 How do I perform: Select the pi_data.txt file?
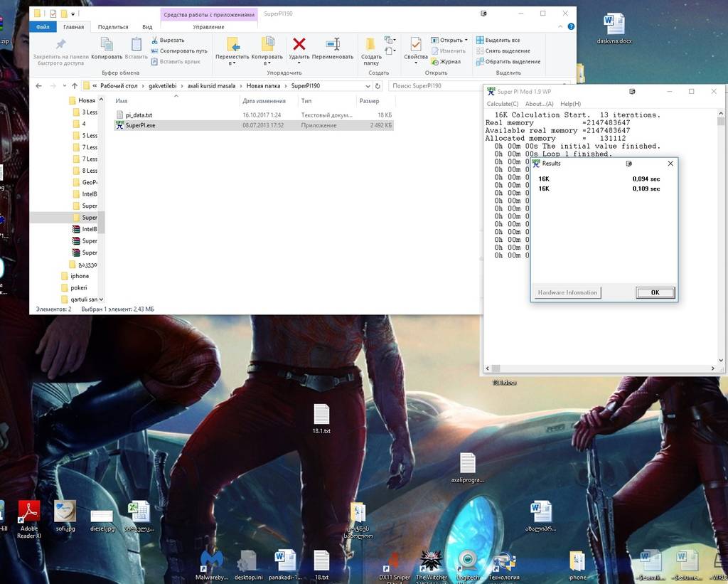pyautogui.click(x=254, y=115)
